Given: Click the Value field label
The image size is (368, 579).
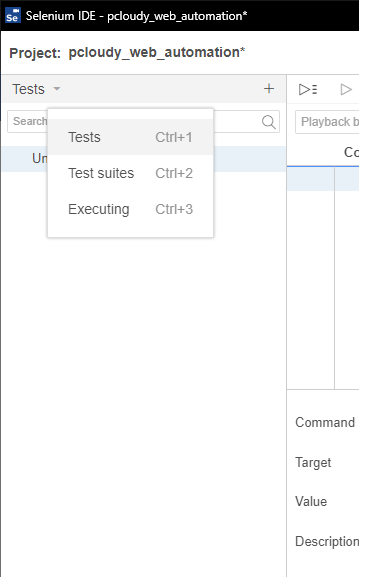Looking at the screenshot, I should [311, 501].
